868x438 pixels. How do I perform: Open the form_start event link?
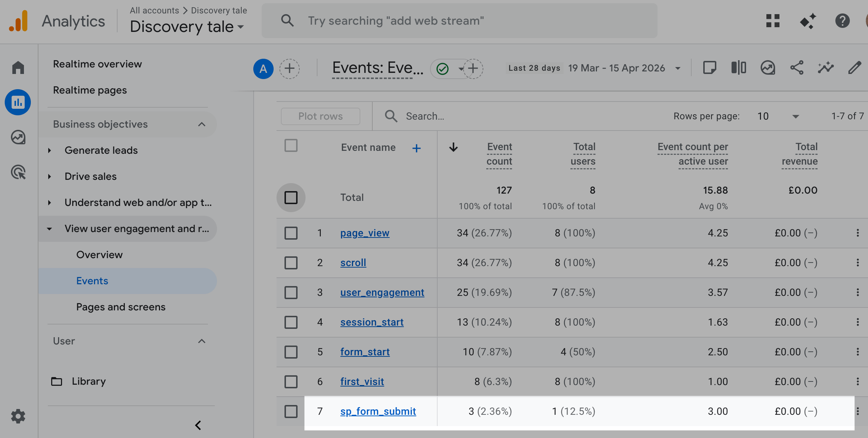[x=365, y=352]
